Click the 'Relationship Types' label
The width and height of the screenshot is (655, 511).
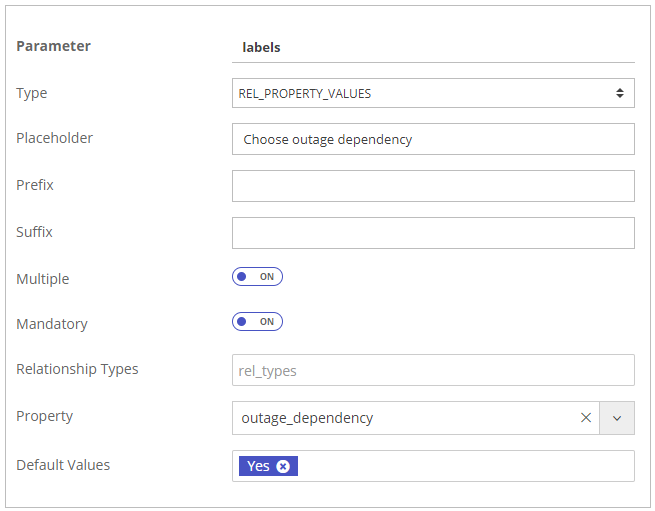(x=77, y=369)
